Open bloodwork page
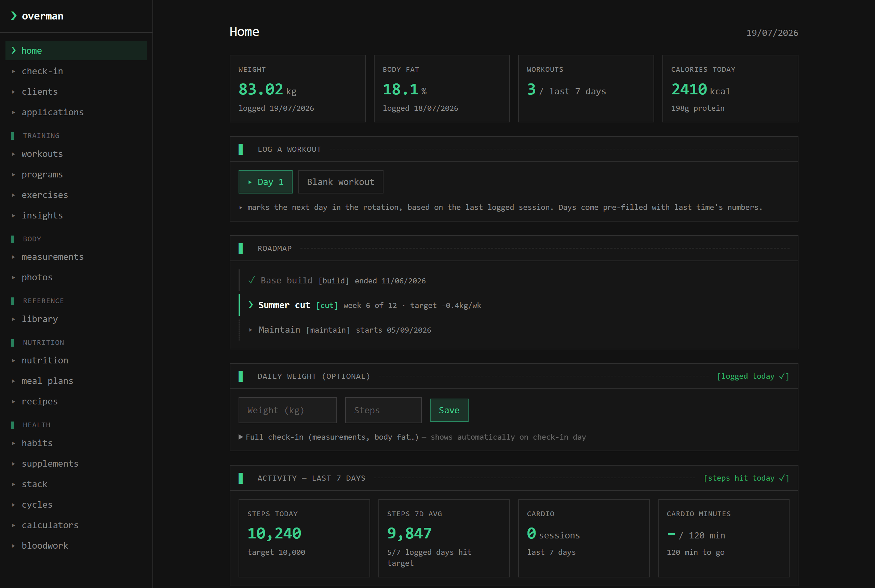The width and height of the screenshot is (875, 588). (76, 546)
